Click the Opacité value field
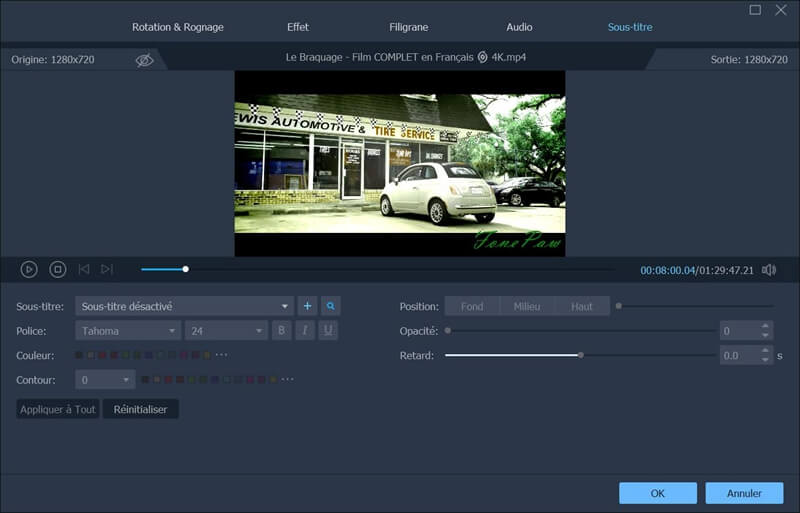Image resolution: width=800 pixels, height=513 pixels. pyautogui.click(x=740, y=331)
